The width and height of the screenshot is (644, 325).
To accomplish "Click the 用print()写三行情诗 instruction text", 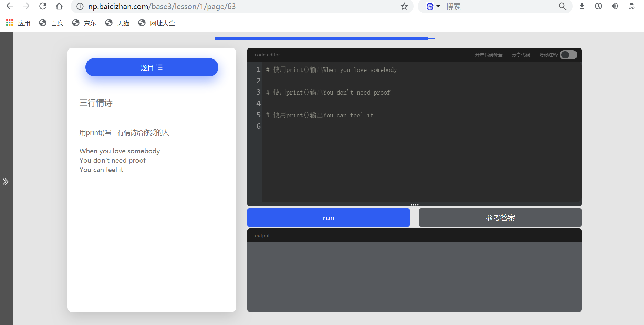I will coord(124,132).
